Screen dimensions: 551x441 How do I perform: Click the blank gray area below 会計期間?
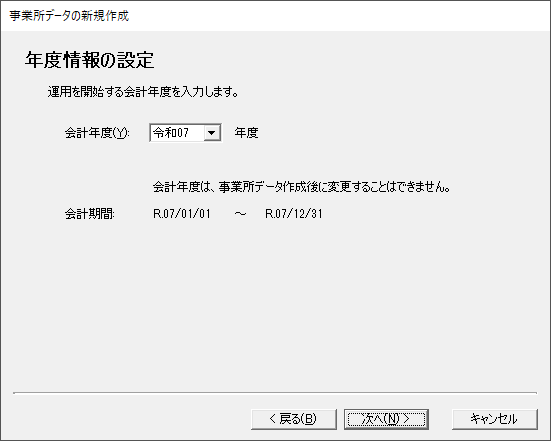click(x=274, y=302)
